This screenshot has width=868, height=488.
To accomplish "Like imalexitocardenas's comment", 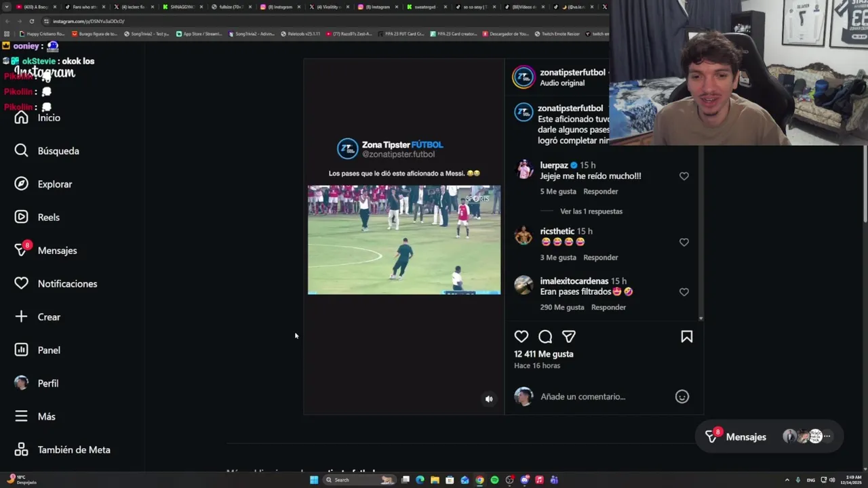I will coord(684,292).
